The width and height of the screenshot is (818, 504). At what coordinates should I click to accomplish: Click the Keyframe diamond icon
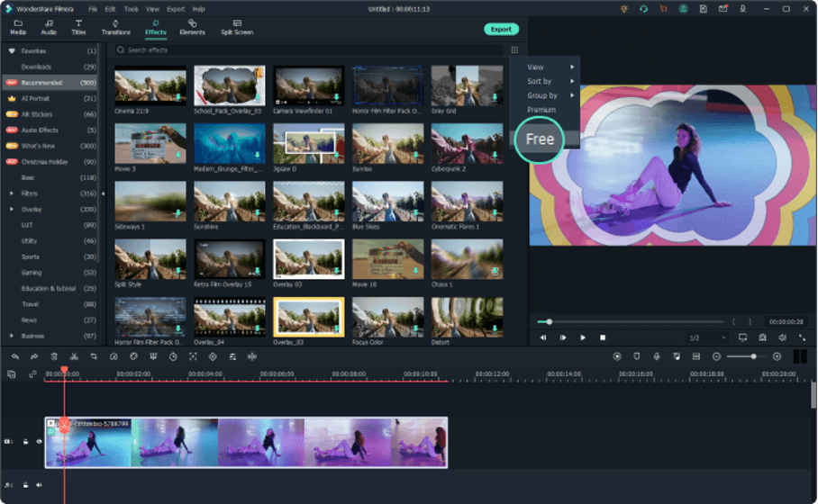point(213,356)
